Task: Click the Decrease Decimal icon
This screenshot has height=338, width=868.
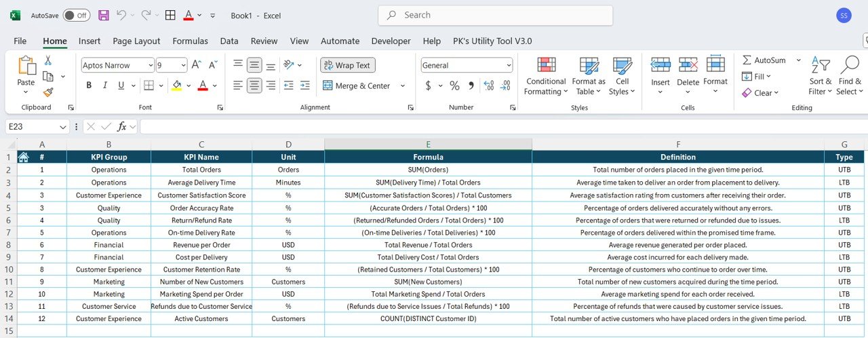Action: [x=505, y=86]
